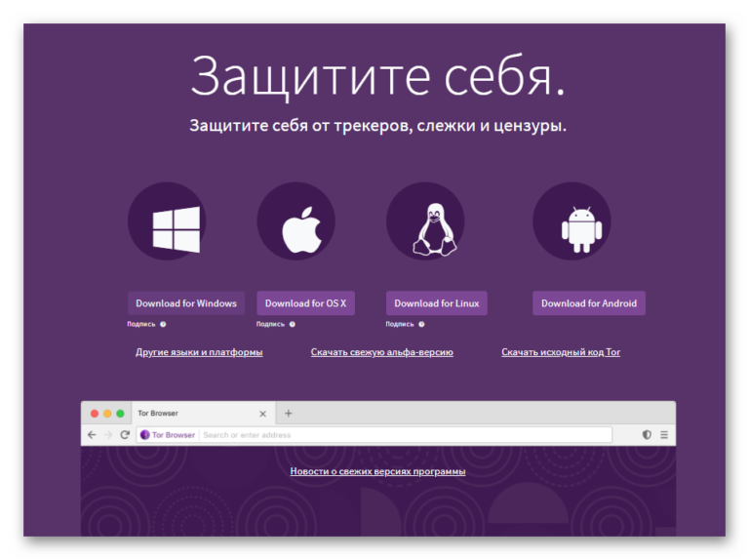Viewport: 749px width, 560px height.
Task: Open Подпись link under Windows download
Action: [x=141, y=324]
